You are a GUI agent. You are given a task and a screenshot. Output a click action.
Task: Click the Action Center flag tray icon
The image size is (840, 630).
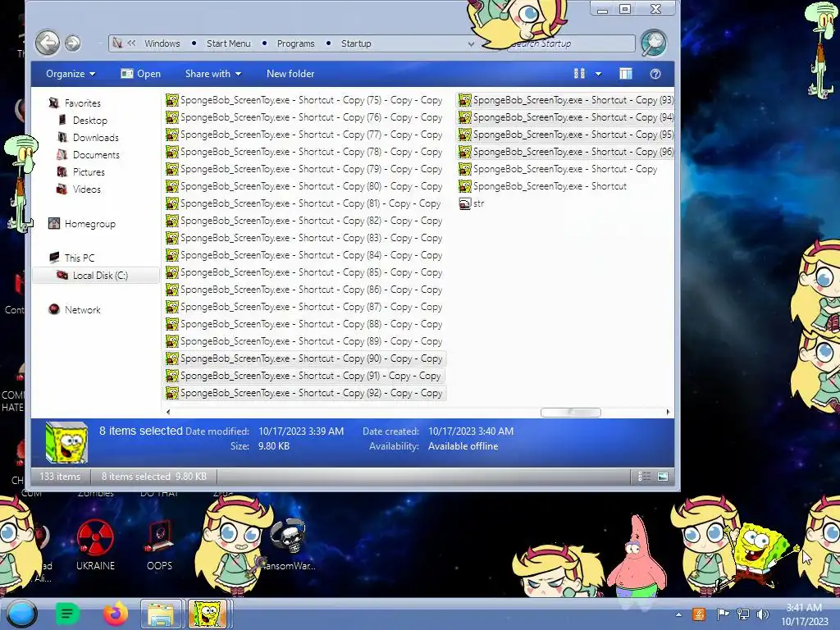[x=723, y=614]
